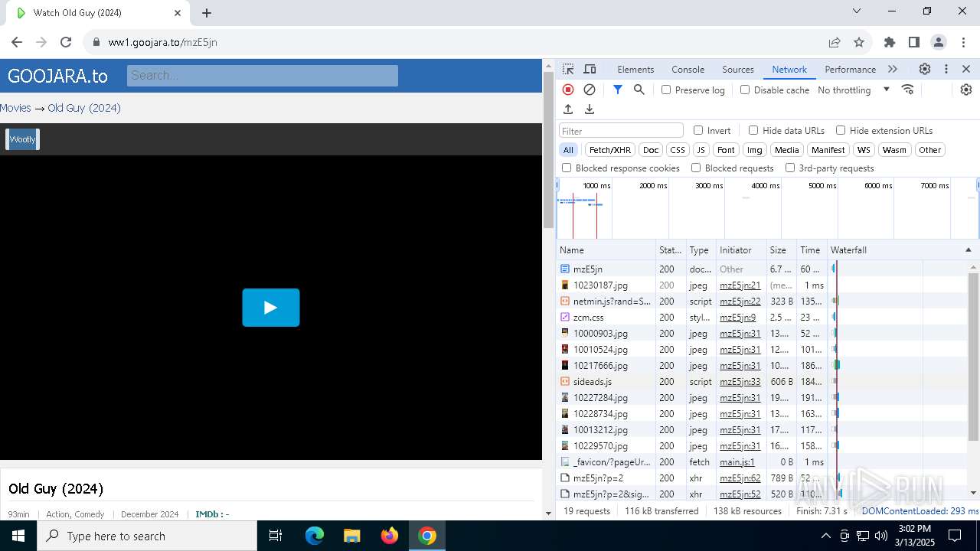Show hidden system tray icons
The height and width of the screenshot is (551, 980).
[x=826, y=536]
